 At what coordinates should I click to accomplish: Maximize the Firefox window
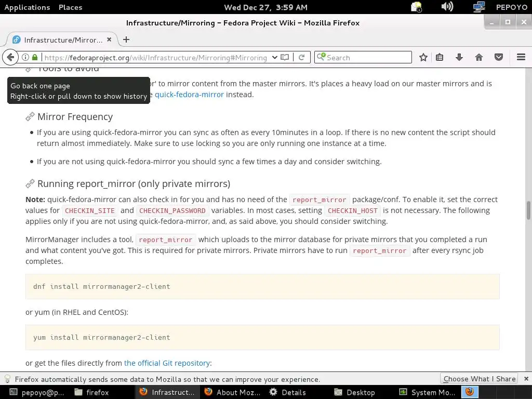(508, 22)
